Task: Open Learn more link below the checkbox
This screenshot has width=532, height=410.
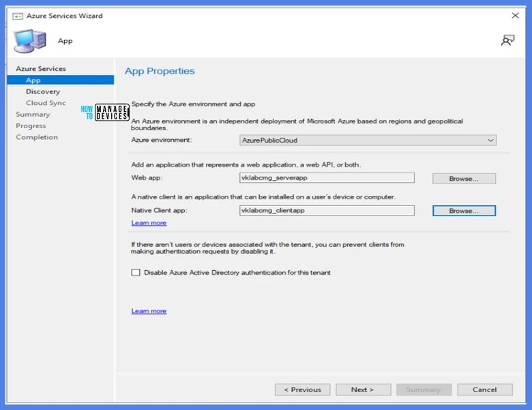Action: click(x=149, y=311)
